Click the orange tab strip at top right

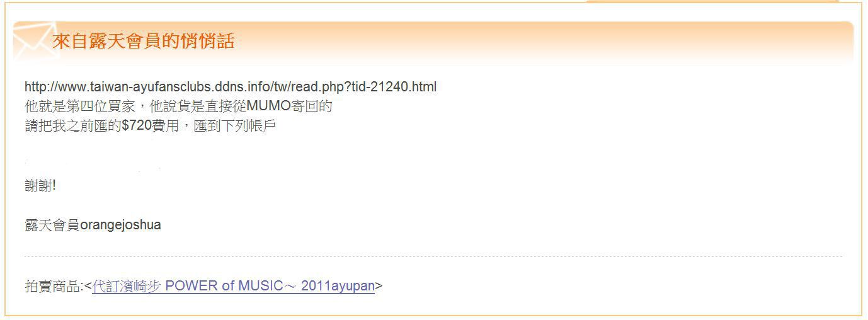pyautogui.click(x=712, y=1)
